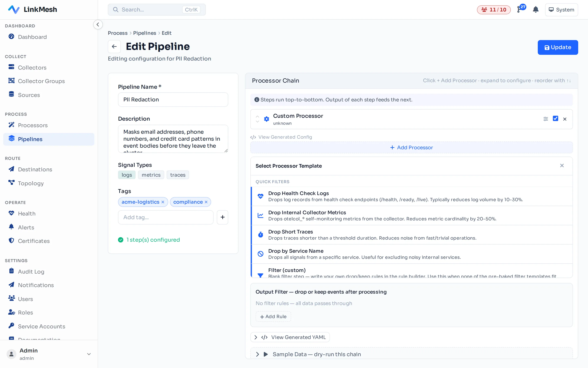Select Drop Internal Collector Metrics template
This screenshot has height=368, width=588.
tap(411, 215)
